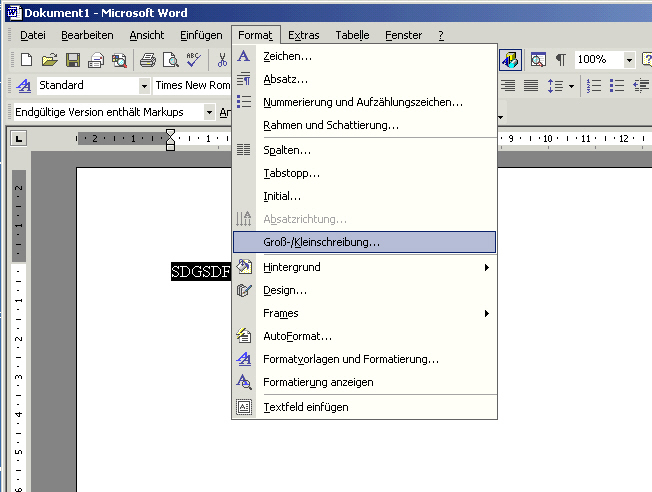
Task: Run the spelling and grammar check icon
Action: coord(194,60)
